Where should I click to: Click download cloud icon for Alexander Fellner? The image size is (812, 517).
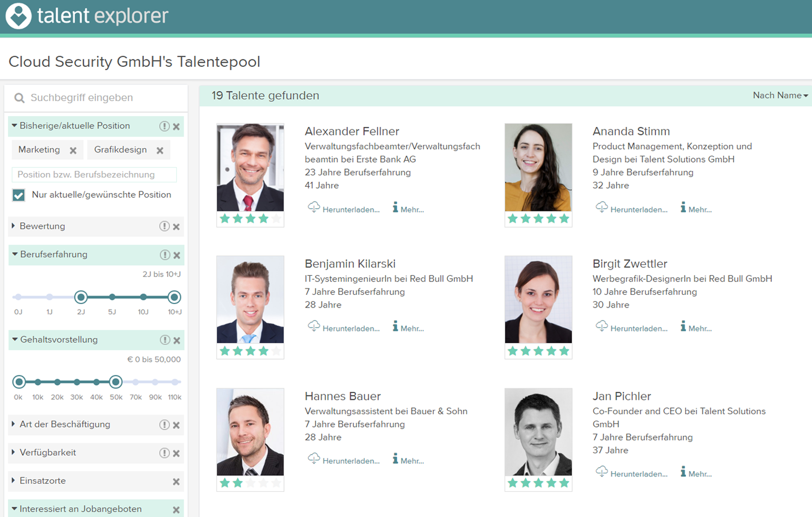[314, 207]
